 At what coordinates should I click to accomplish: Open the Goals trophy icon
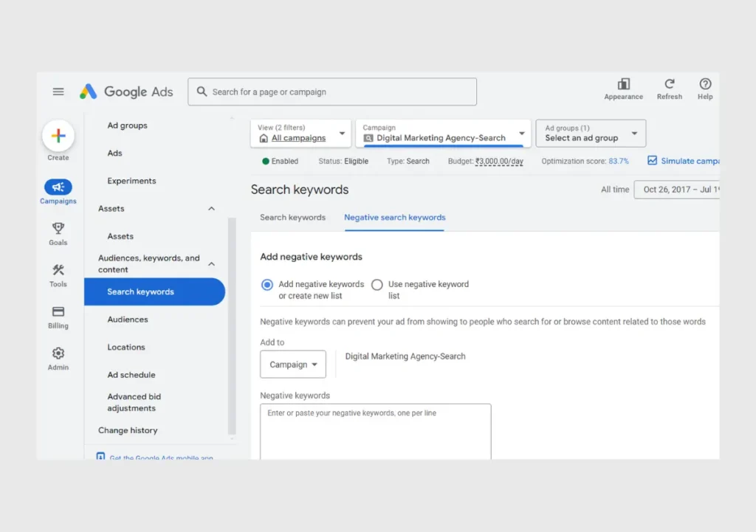58,228
